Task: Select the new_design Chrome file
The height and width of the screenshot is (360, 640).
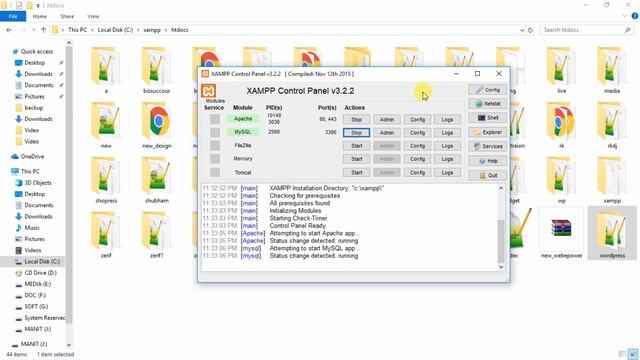Action: pos(157,126)
